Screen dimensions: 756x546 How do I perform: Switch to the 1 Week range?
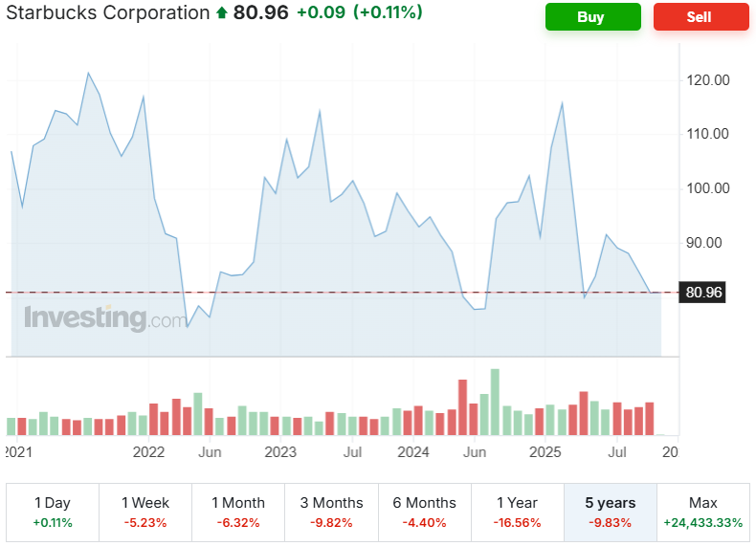(145, 512)
